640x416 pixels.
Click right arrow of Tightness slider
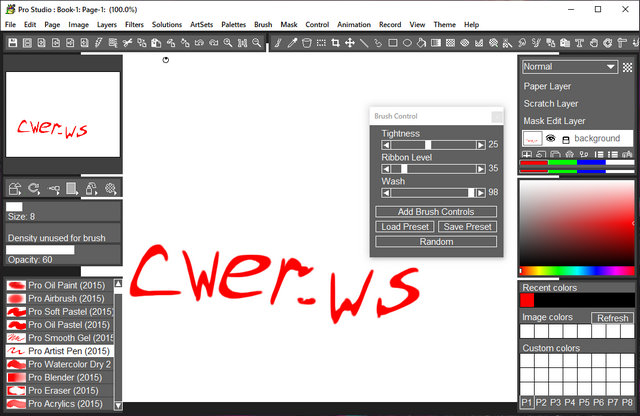point(480,145)
